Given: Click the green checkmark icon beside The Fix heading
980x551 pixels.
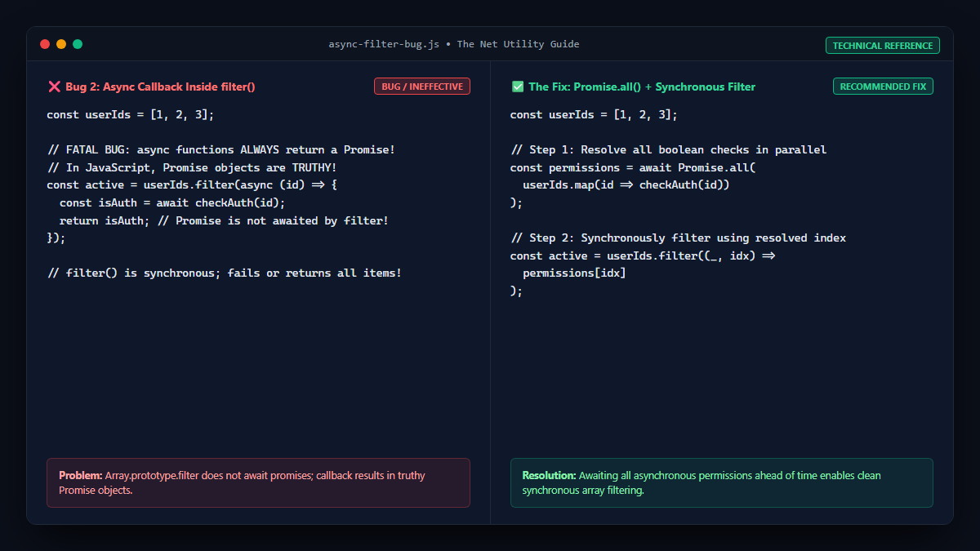Looking at the screenshot, I should click(x=518, y=87).
